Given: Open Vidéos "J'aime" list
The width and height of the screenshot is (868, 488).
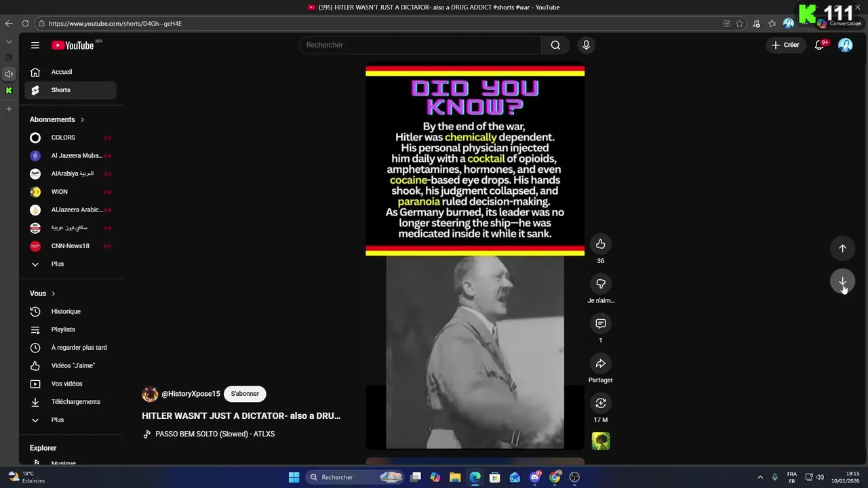Looking at the screenshot, I should click(x=71, y=366).
